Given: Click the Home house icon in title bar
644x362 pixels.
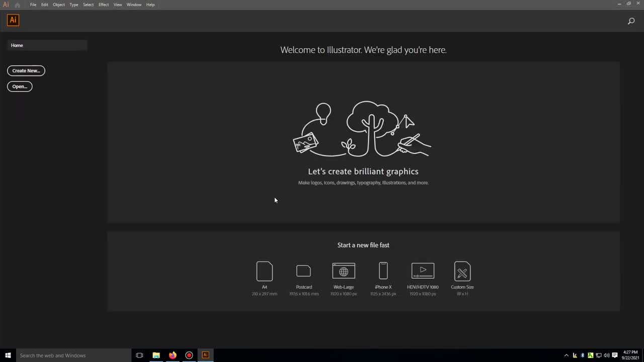Looking at the screenshot, I should coord(17,5).
